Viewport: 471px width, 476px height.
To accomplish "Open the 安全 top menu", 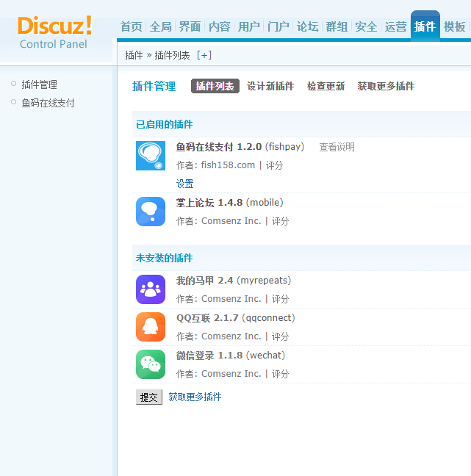I will pyautogui.click(x=366, y=26).
